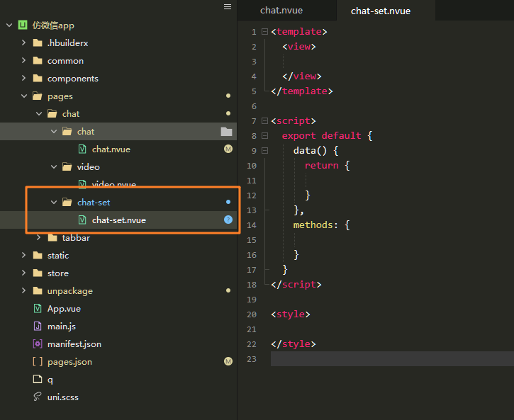The width and height of the screenshot is (514, 420).
Task: Click the Vue file icon beside chat.nvue
Action: pos(82,149)
